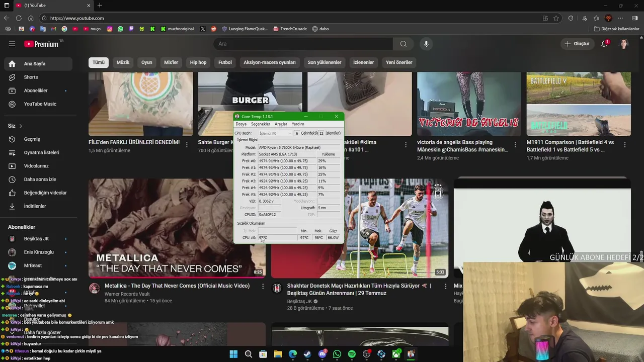The image size is (644, 362).
Task: Open Daha sonra izle list
Action: [38, 179]
